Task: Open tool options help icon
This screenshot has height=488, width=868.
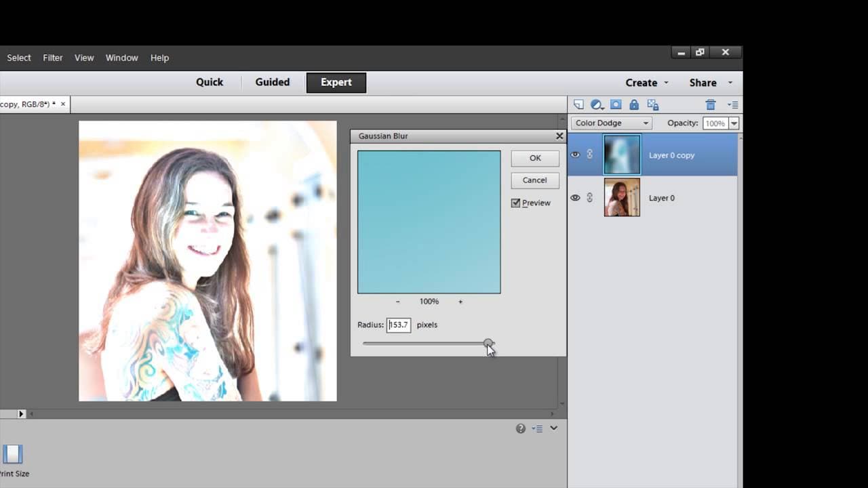Action: point(520,428)
